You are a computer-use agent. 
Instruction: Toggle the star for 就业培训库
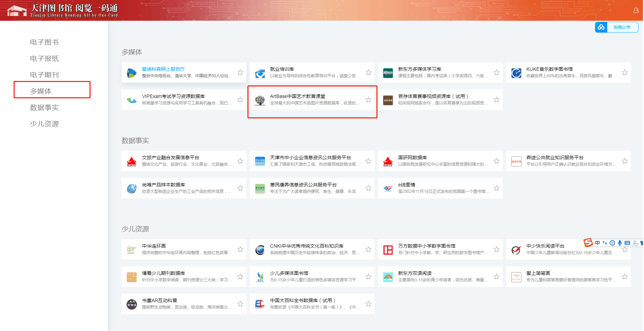(368, 72)
